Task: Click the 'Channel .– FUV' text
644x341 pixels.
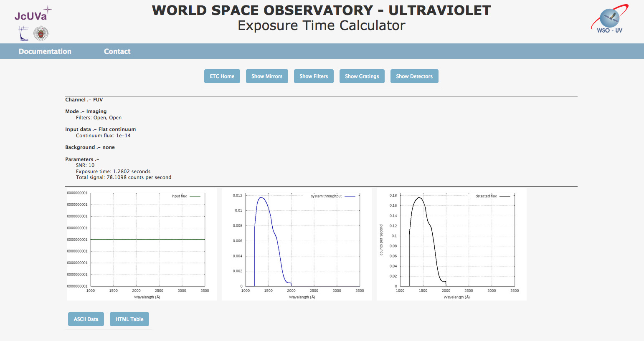Action: click(84, 100)
